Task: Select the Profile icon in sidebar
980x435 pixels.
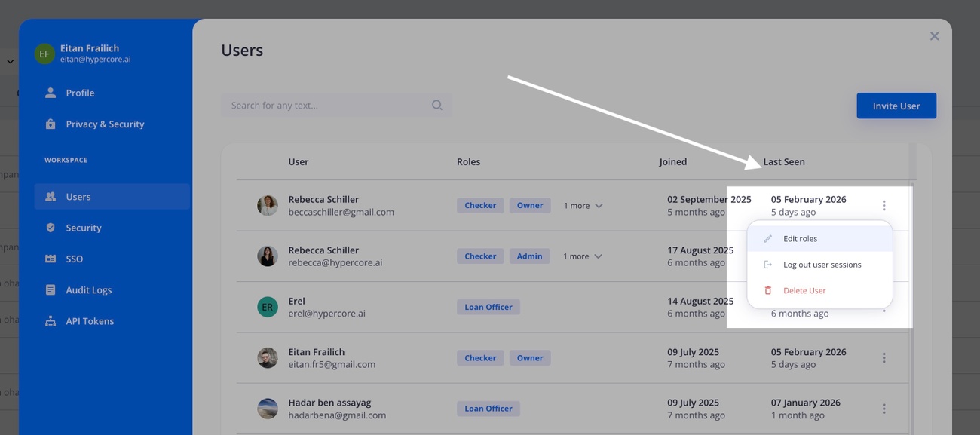Action: [x=49, y=92]
